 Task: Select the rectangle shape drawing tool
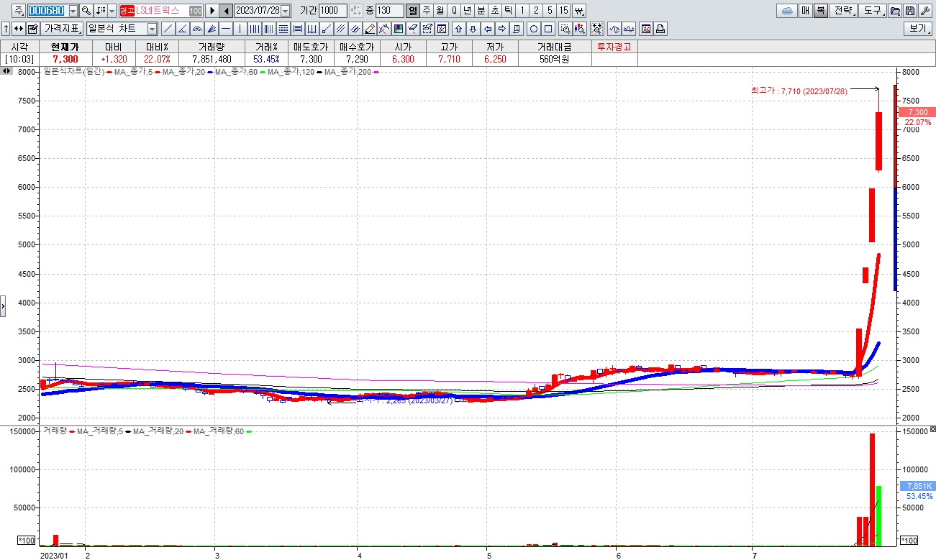tap(547, 29)
